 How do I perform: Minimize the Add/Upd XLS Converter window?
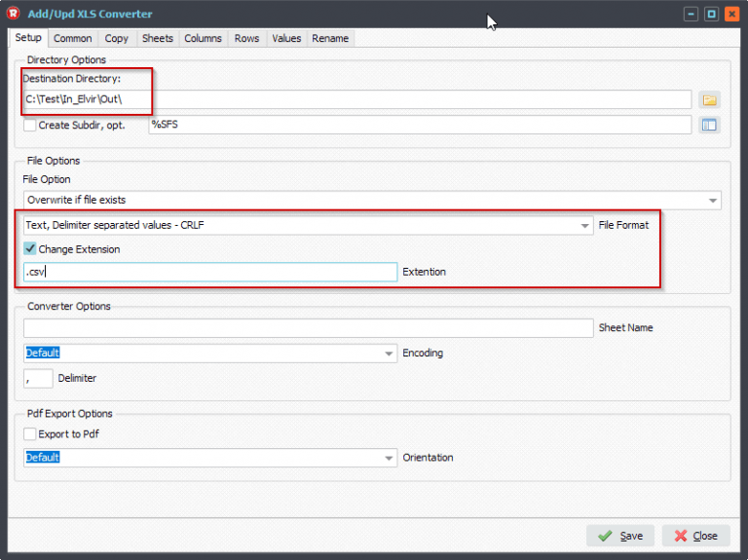[x=691, y=14]
